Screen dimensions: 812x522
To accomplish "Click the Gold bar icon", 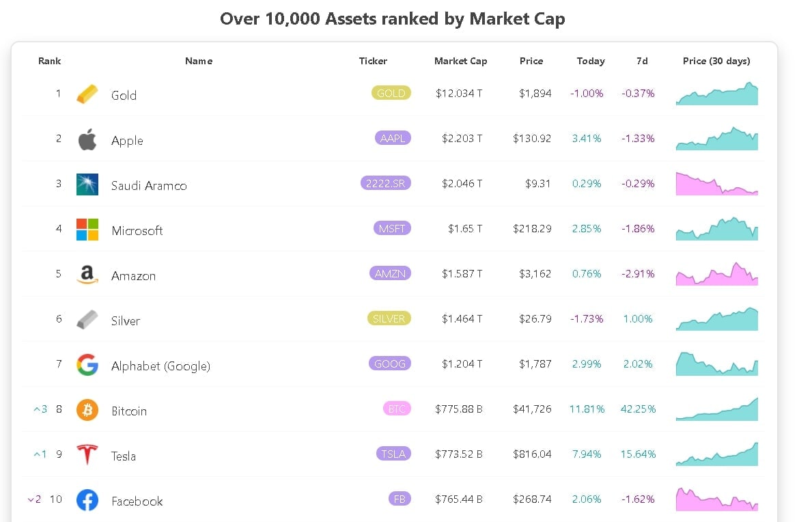I will 87,94.
